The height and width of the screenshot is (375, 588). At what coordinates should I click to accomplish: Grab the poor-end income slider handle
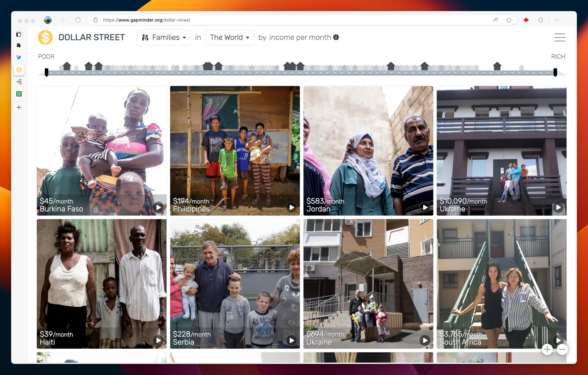coord(46,72)
